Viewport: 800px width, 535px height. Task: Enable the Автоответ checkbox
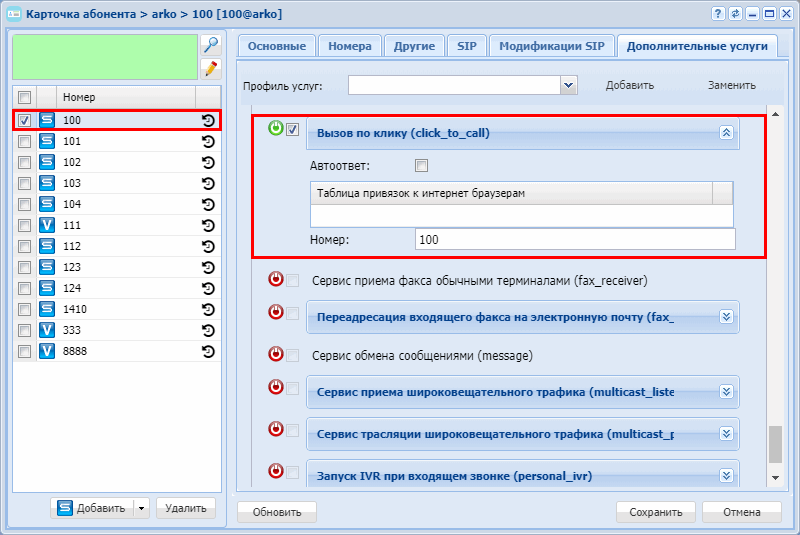click(x=421, y=165)
